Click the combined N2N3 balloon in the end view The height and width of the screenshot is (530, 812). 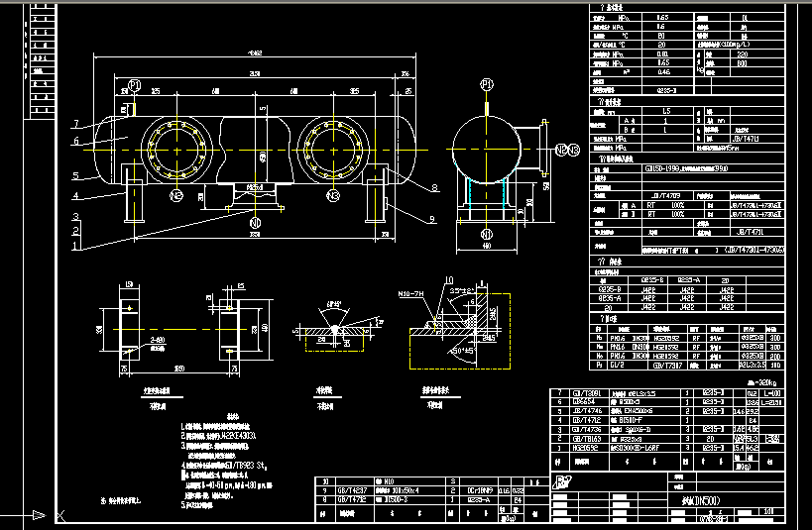pos(567,151)
